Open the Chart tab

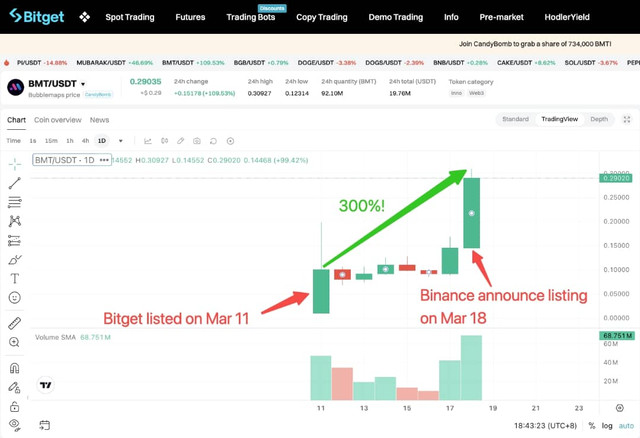tap(16, 120)
